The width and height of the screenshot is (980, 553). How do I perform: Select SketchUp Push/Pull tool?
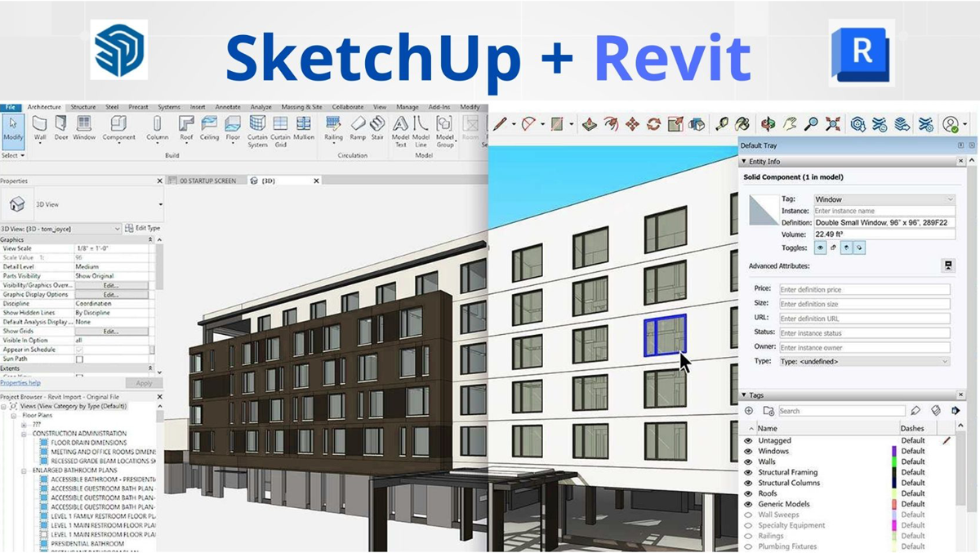point(590,124)
